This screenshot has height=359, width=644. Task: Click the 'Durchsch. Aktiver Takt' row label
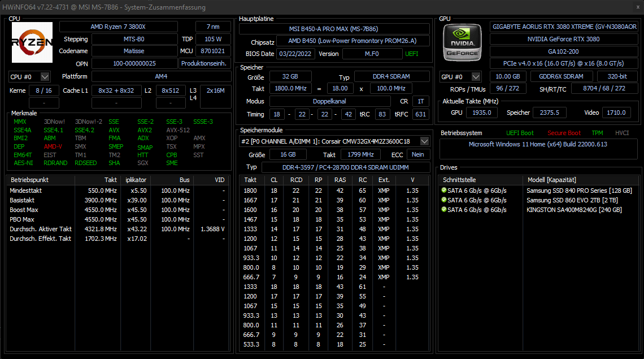(41, 228)
